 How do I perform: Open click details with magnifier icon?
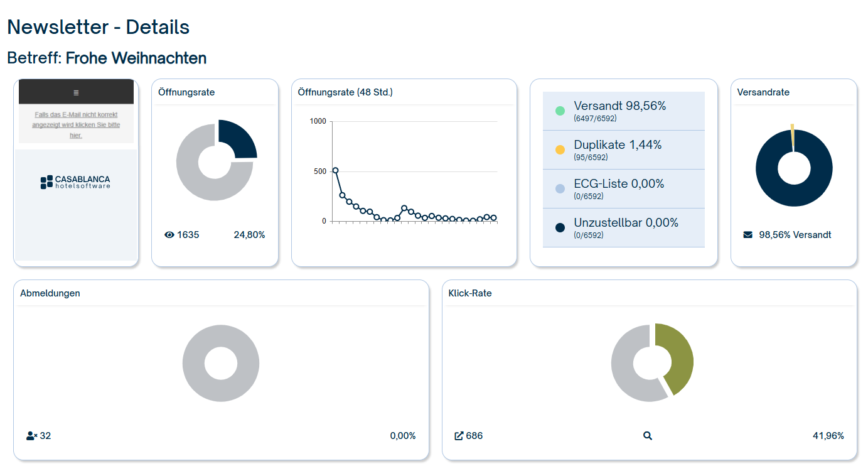648,436
